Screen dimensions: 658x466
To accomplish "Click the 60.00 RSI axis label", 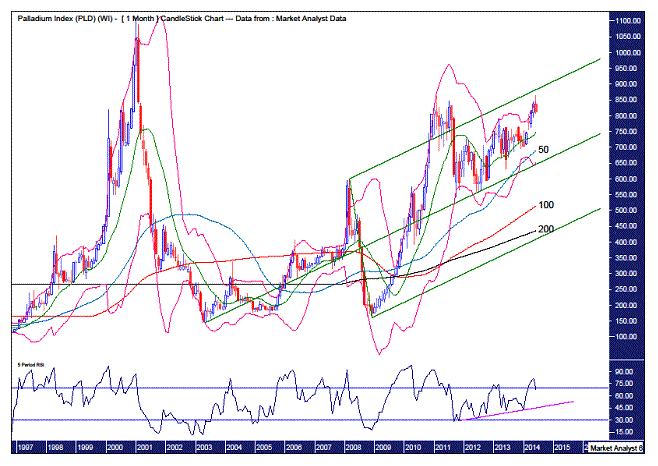I will pos(624,396).
